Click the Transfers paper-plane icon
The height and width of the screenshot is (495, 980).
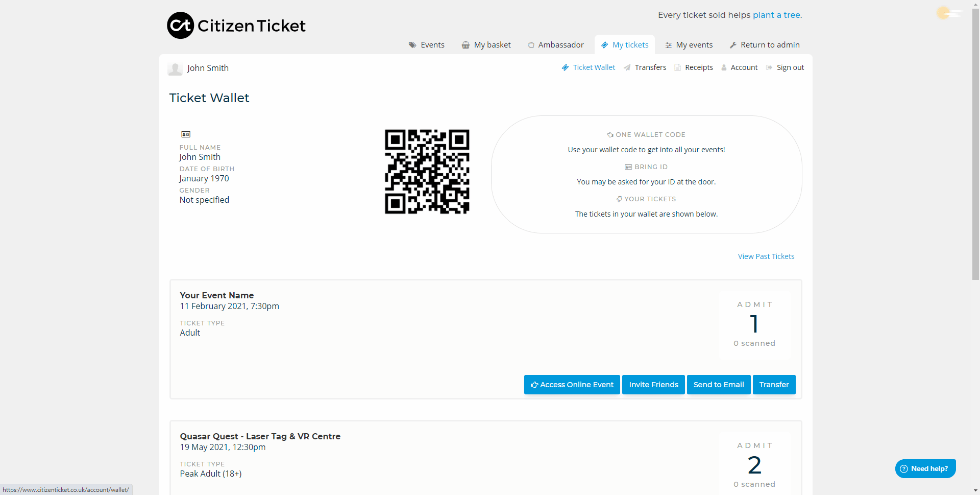pos(627,67)
